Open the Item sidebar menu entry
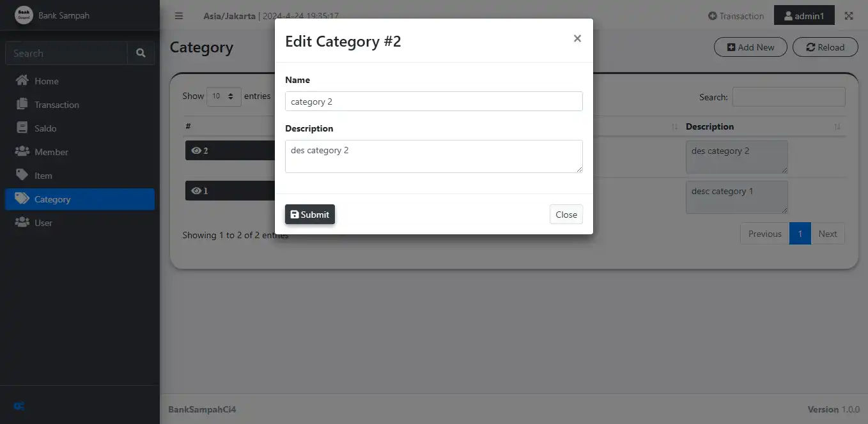868x424 pixels. [x=43, y=176]
